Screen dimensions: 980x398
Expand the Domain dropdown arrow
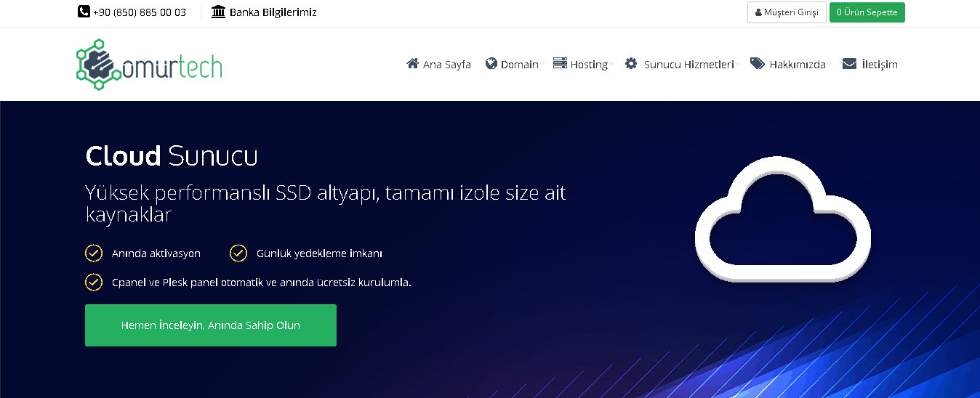click(x=542, y=65)
